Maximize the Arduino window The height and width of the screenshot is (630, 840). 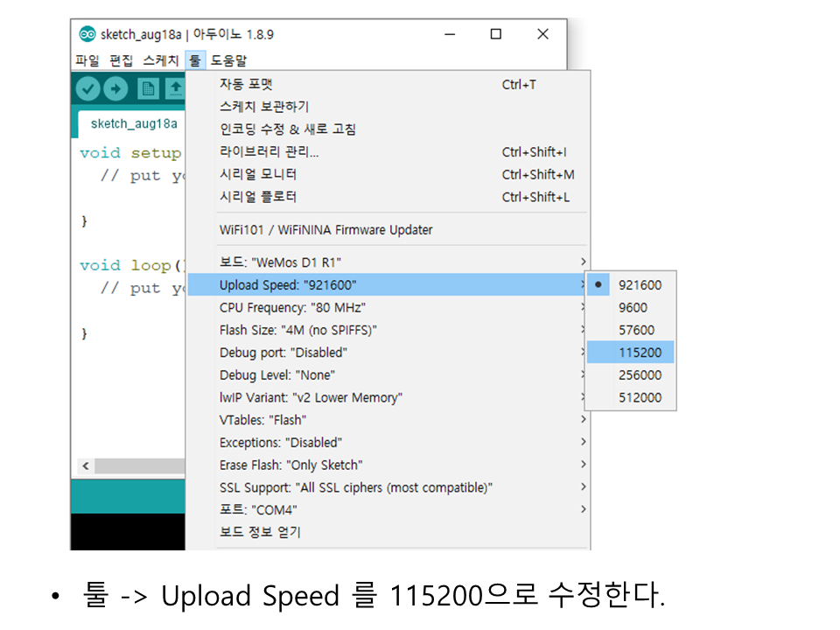pyautogui.click(x=496, y=34)
